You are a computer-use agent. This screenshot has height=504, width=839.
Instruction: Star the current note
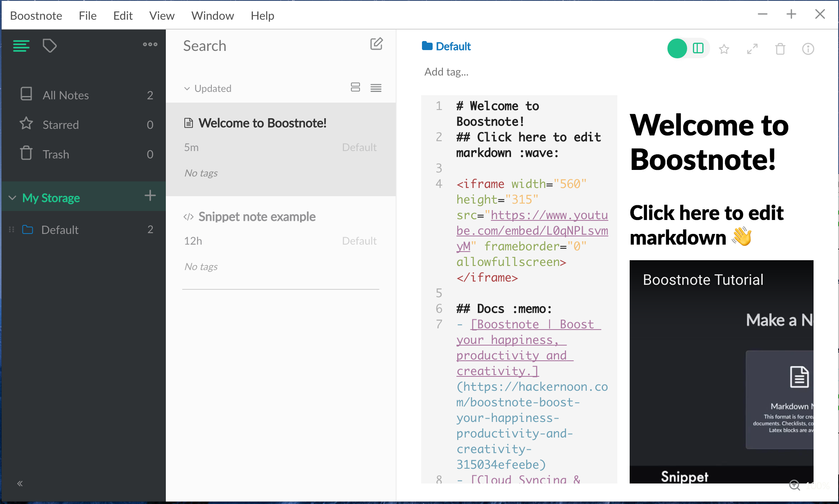(724, 49)
